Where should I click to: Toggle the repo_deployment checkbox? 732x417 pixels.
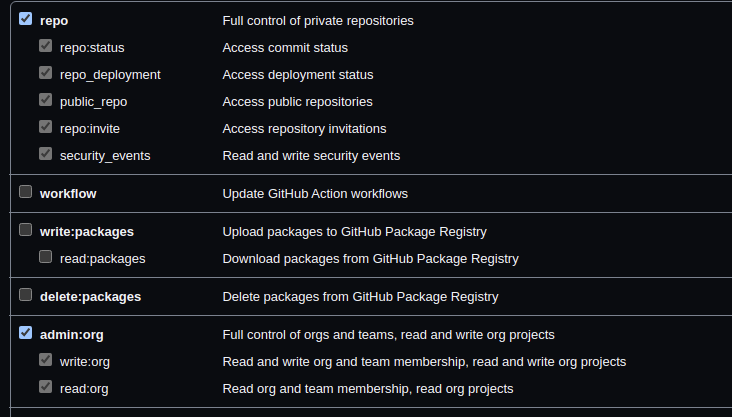click(x=46, y=73)
